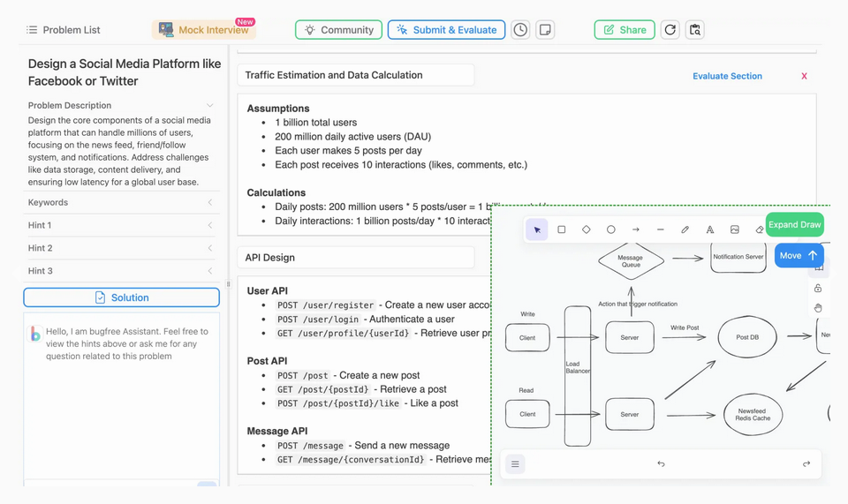The image size is (848, 504).
Task: Select the arrow drawing tool
Action: pos(635,229)
